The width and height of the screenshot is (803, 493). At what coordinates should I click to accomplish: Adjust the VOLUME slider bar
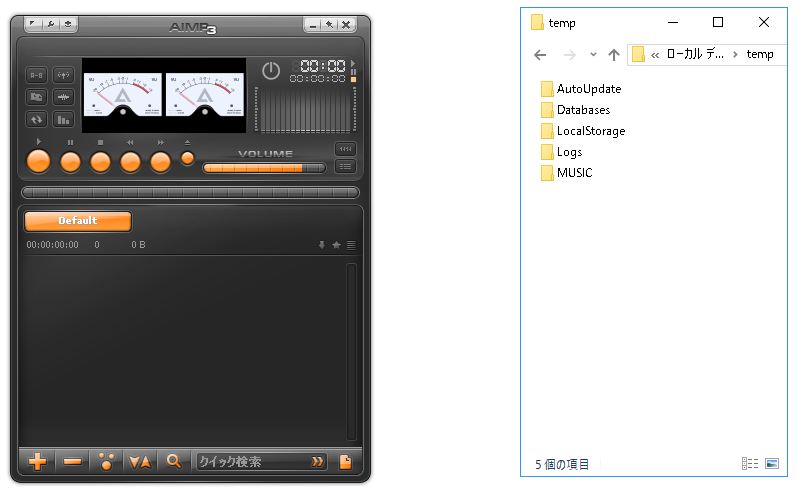(x=264, y=168)
